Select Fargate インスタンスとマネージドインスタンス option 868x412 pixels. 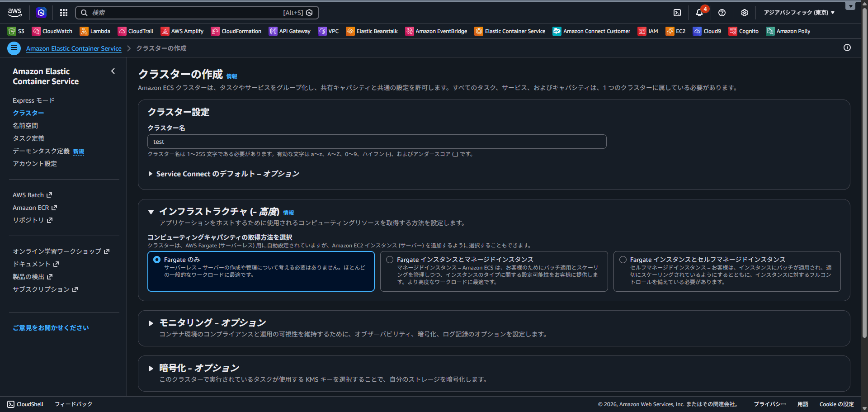coord(390,260)
